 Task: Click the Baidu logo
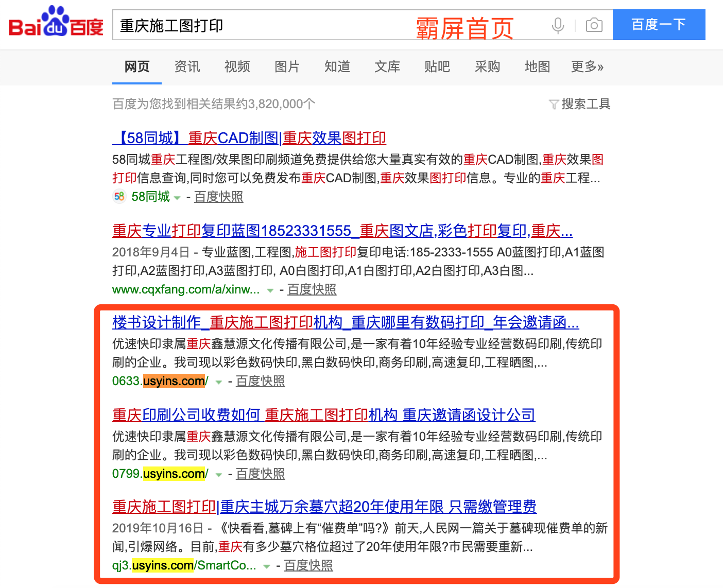coord(56,22)
